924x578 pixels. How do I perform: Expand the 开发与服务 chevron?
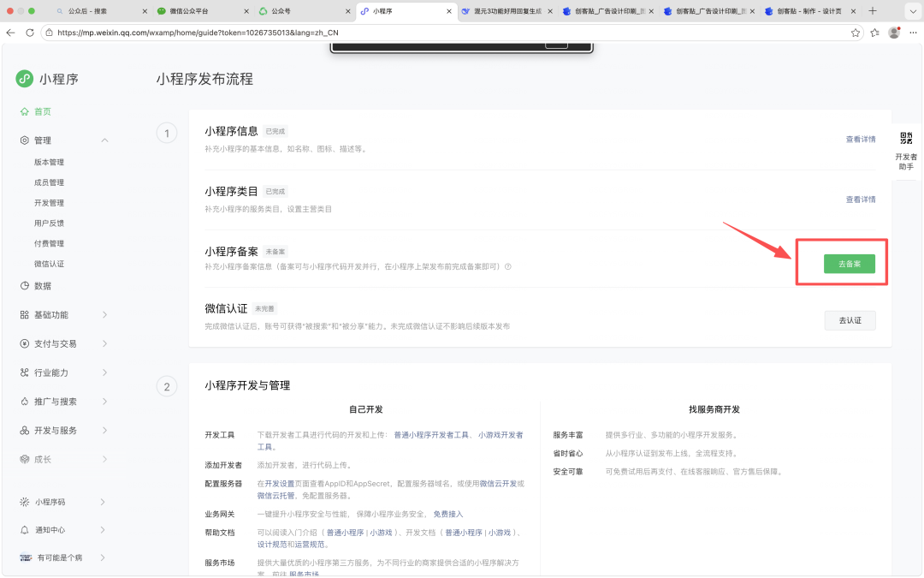(104, 431)
